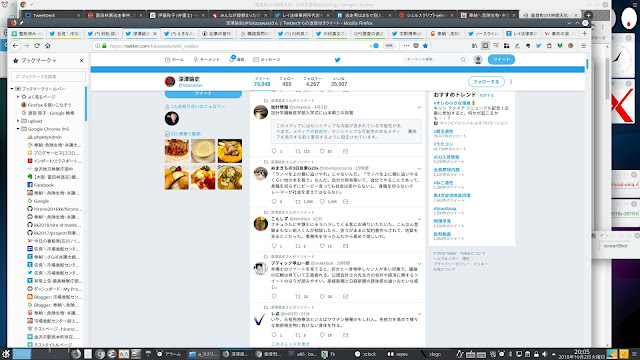Image resolution: width=640 pixels, height=360 pixels.
Task: Expand the upload bookmark folder
Action: pyautogui.click(x=18, y=121)
